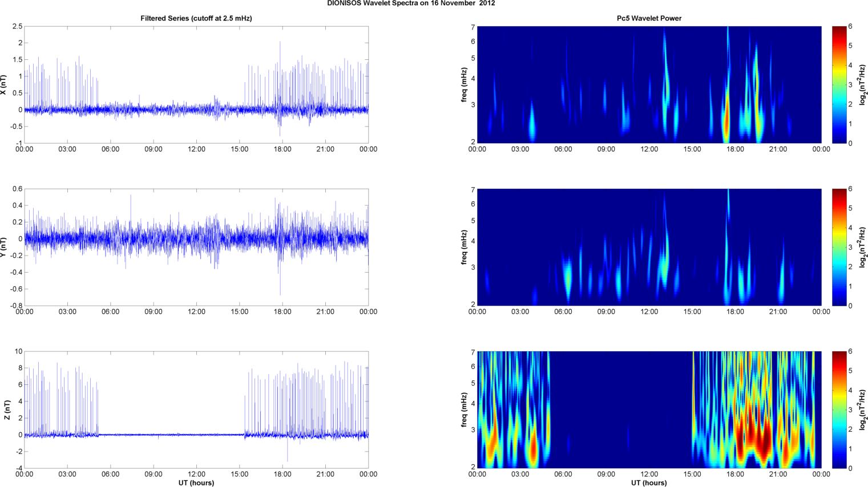Click the '09:00' tick under the X time series
The height and width of the screenshot is (487, 868).
point(154,149)
